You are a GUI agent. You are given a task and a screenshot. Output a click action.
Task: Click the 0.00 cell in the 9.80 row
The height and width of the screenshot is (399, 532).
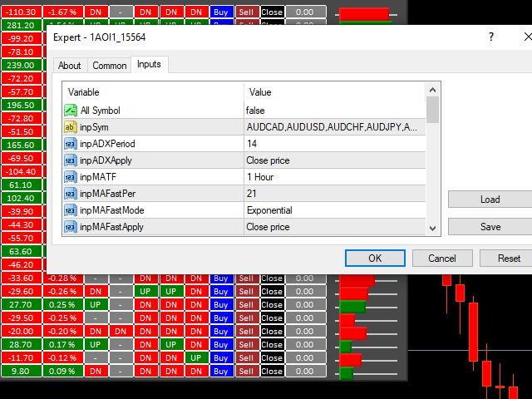point(305,371)
